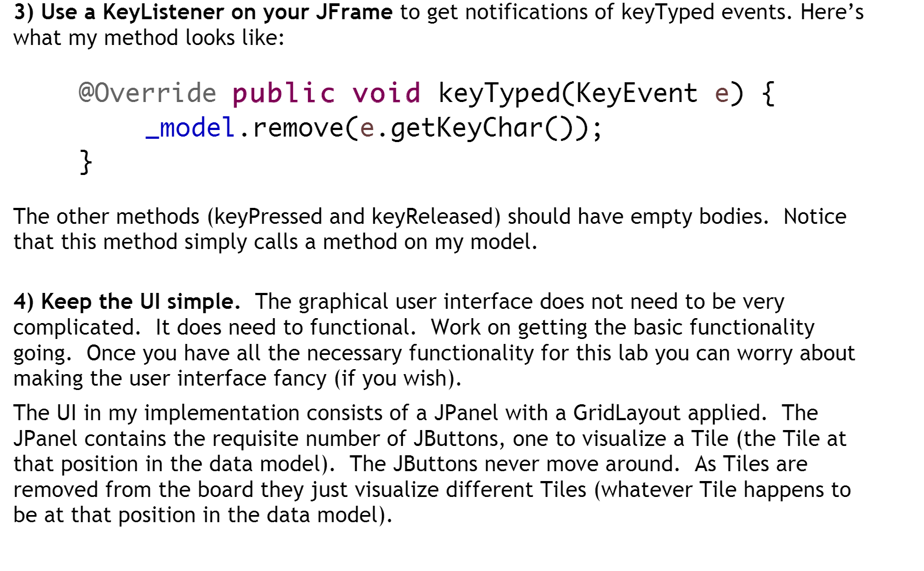924x571 pixels.
Task: Click the closing brace of the method
Action: point(85,162)
